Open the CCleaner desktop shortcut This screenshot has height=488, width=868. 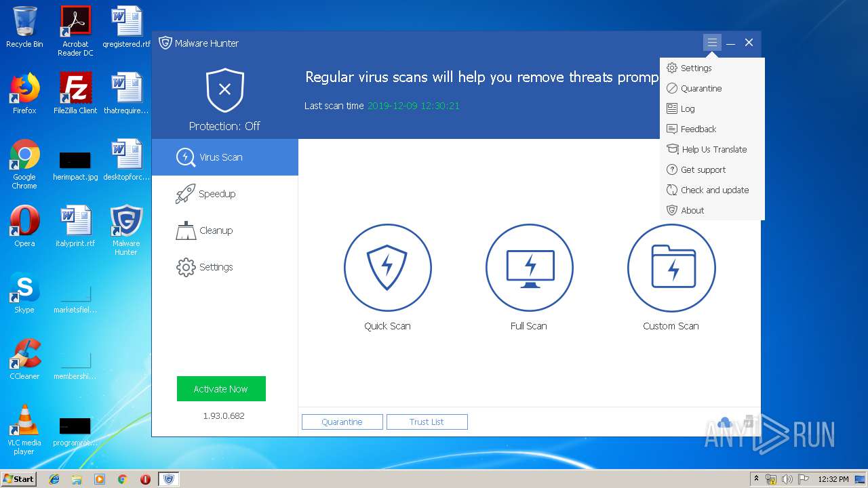click(24, 359)
